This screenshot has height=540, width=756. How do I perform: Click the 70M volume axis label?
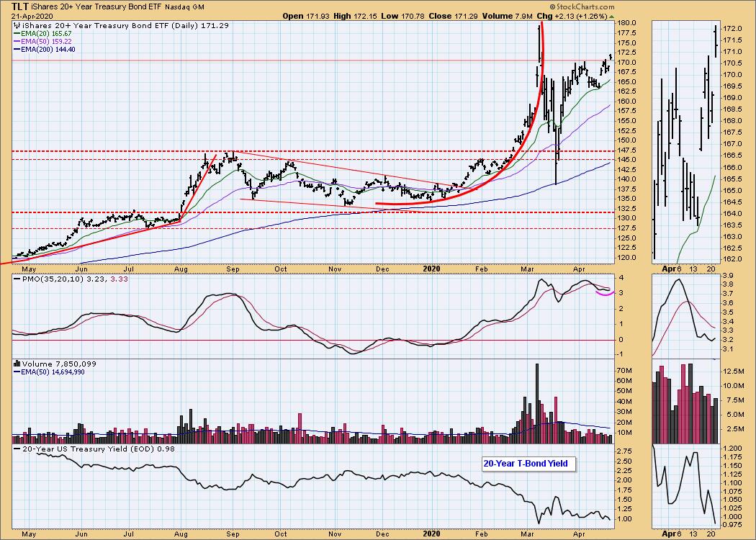625,370
